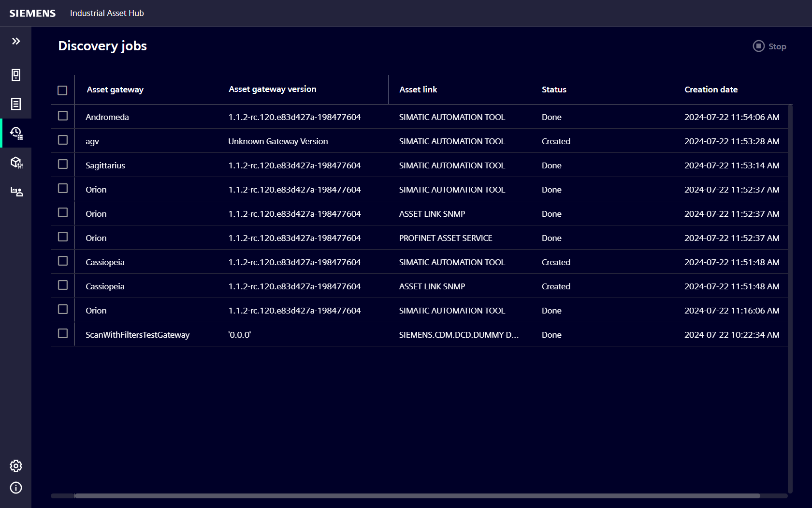
Task: Check Orion PROFINET ASSET SERVICE row
Action: point(63,237)
